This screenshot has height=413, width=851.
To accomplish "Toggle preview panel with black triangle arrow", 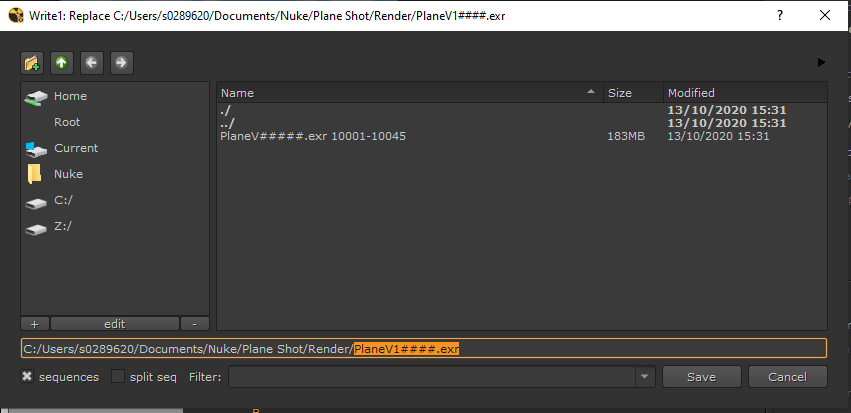I will click(x=822, y=63).
